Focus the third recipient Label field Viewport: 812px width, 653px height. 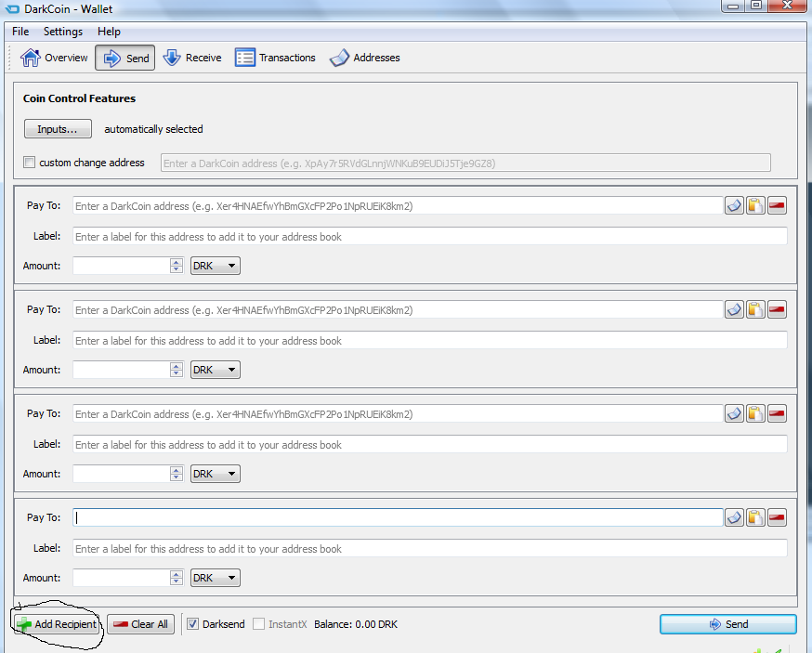[x=430, y=445]
